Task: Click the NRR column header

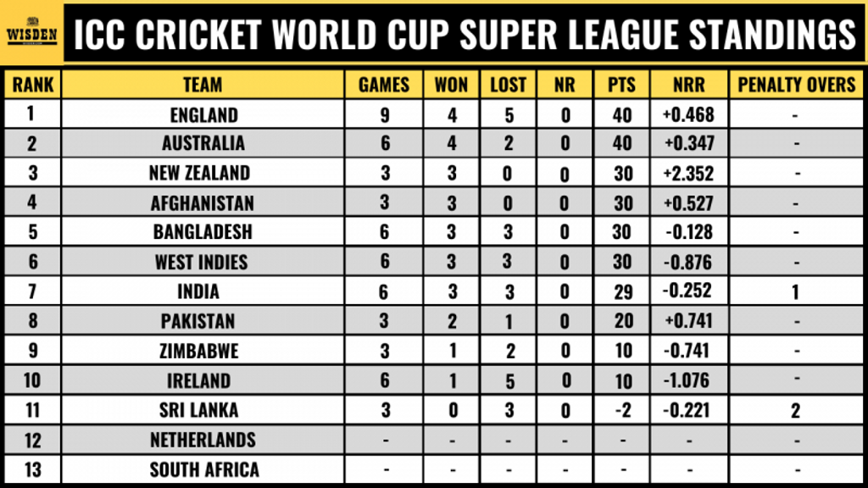Action: pos(689,85)
